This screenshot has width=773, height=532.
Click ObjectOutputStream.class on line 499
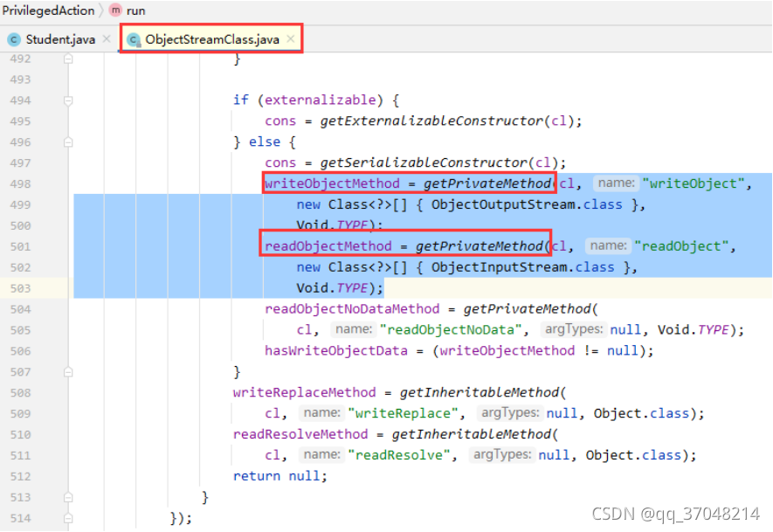tap(527, 204)
